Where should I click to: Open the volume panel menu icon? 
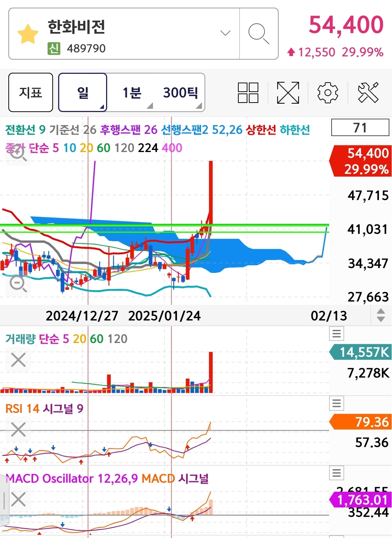336,334
